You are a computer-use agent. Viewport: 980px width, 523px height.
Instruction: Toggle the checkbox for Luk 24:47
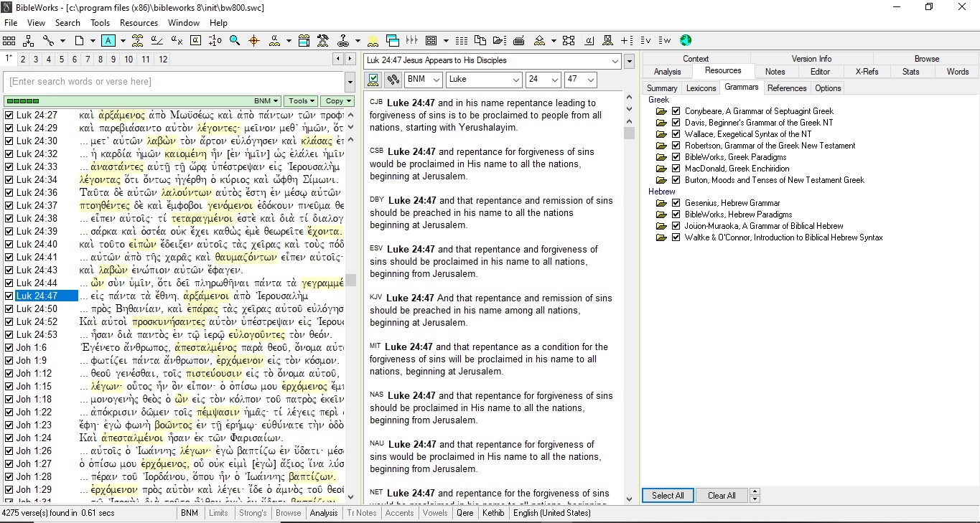coord(9,296)
